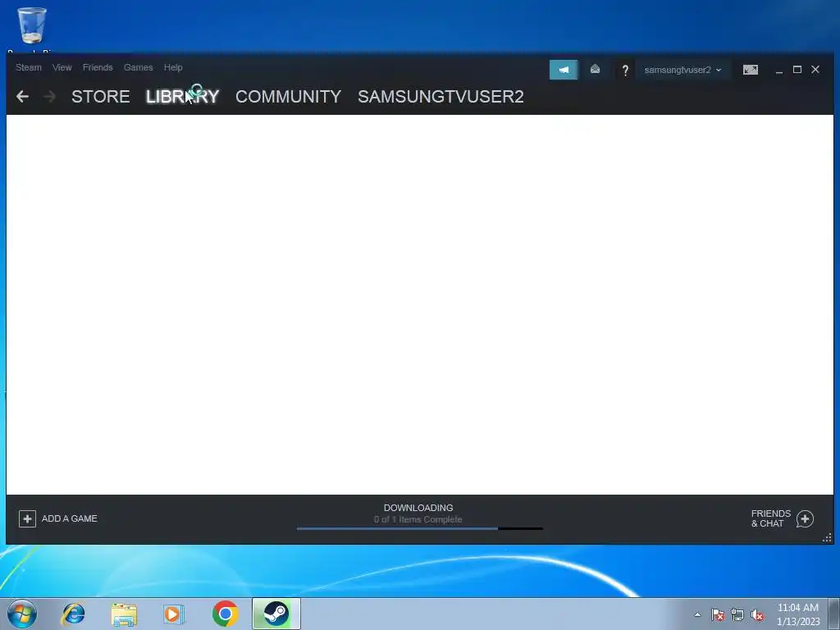This screenshot has height=630, width=840.
Task: Open the announcements megaphone icon
Action: pyautogui.click(x=564, y=70)
